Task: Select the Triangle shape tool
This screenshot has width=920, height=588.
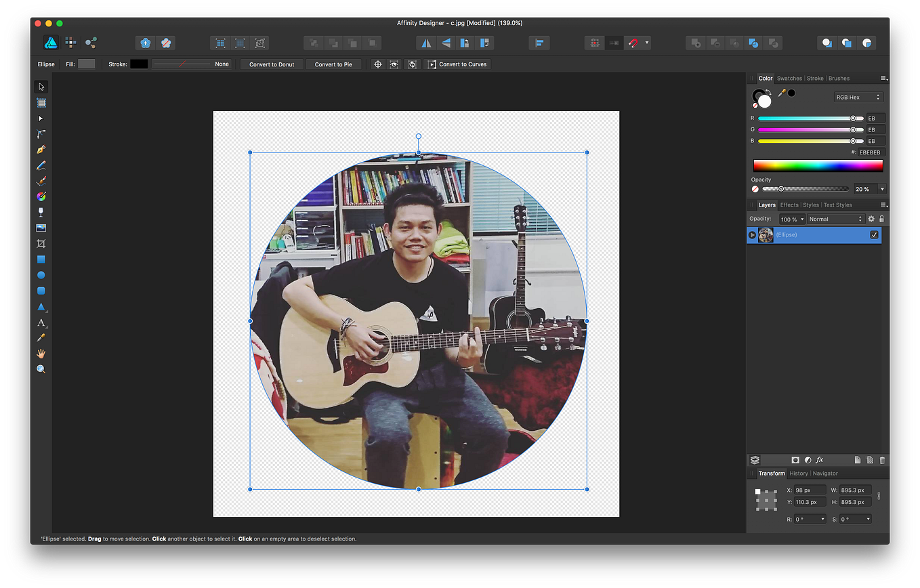Action: point(41,307)
